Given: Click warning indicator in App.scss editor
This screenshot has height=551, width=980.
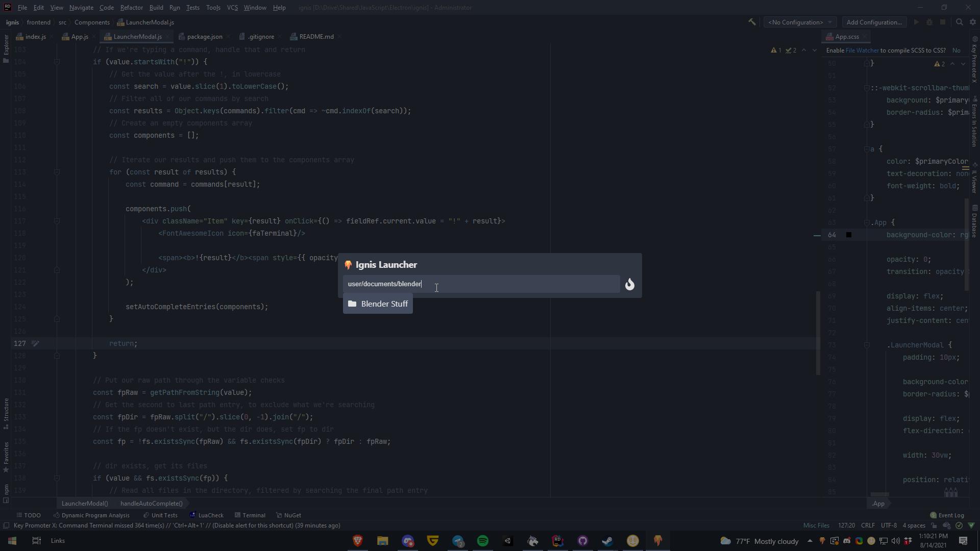Looking at the screenshot, I should tap(940, 64).
